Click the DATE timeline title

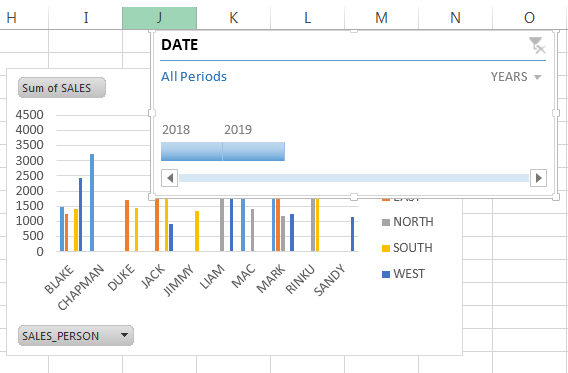180,45
